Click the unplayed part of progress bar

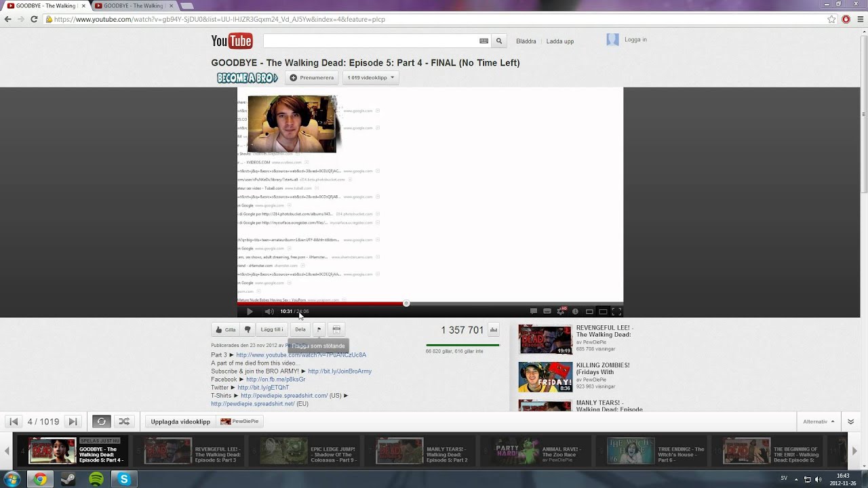[515, 304]
